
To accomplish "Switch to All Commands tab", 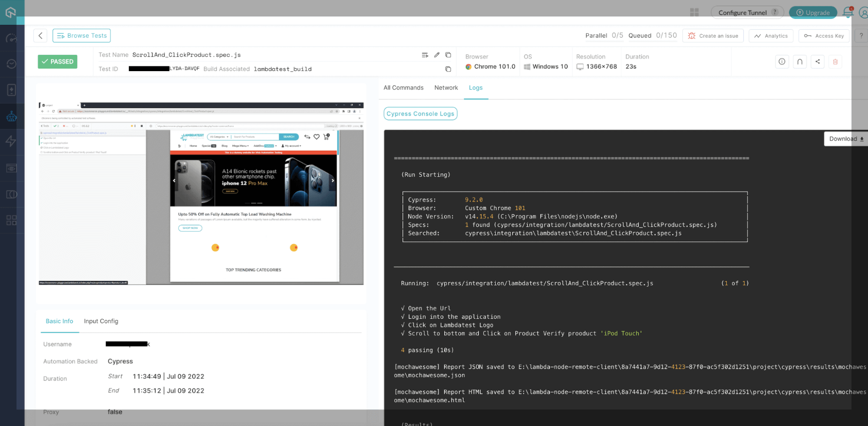I will pyautogui.click(x=403, y=88).
